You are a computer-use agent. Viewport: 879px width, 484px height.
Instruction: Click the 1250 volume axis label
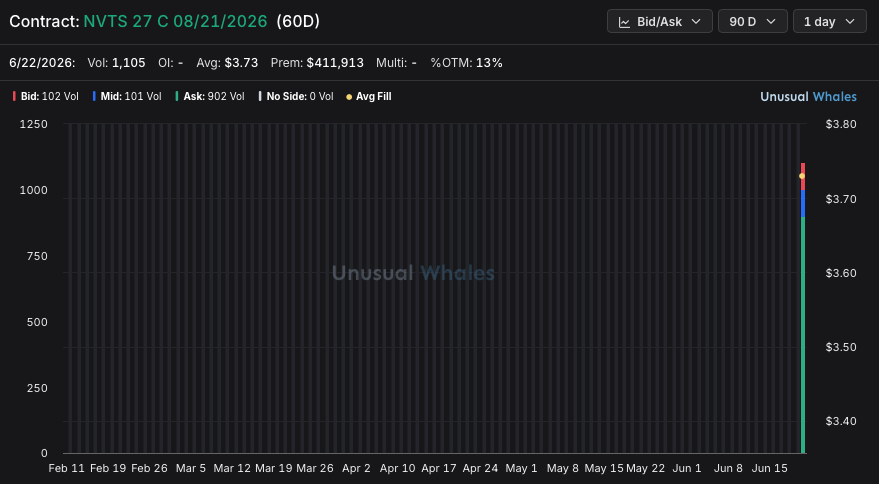tap(34, 124)
